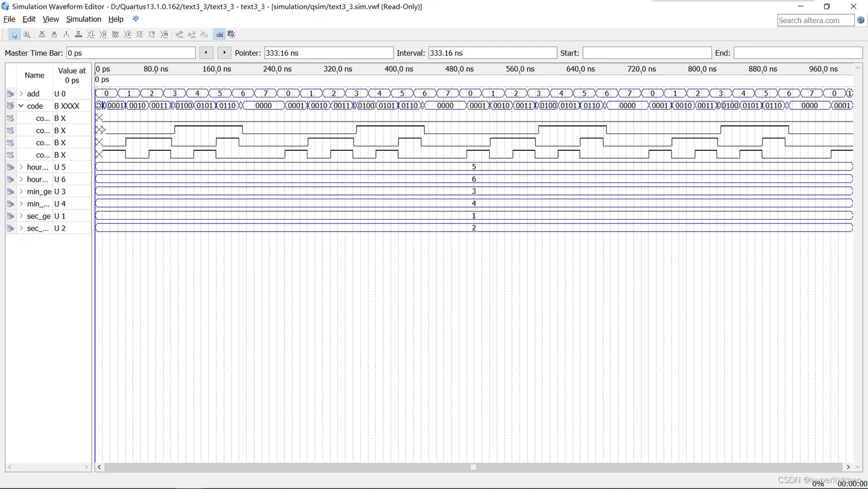Viewport: 868px width, 489px height.
Task: Click the 800.0 ns mark on time ruler
Action: click(x=702, y=69)
